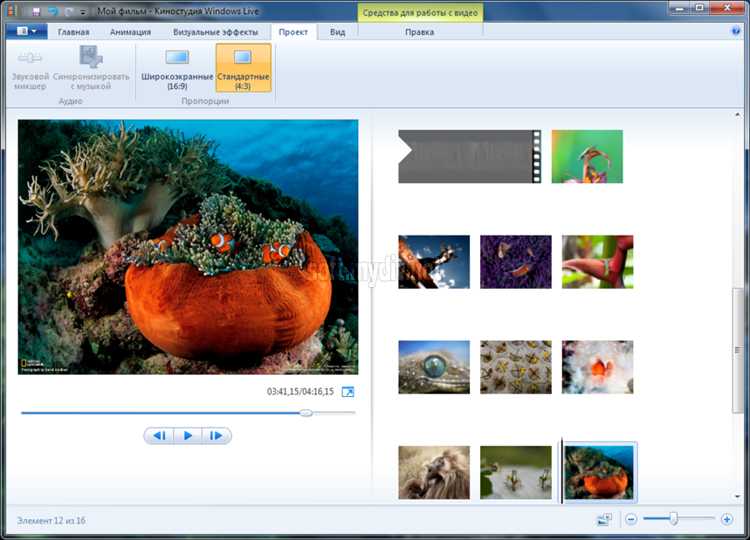Select the reptile eye close-up thumbnail
This screenshot has width=750, height=540.
pos(434,367)
